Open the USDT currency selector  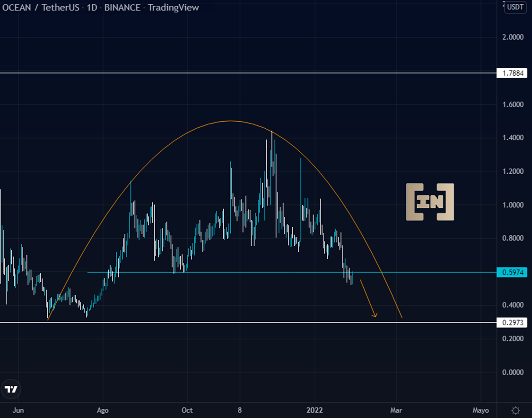[x=515, y=7]
